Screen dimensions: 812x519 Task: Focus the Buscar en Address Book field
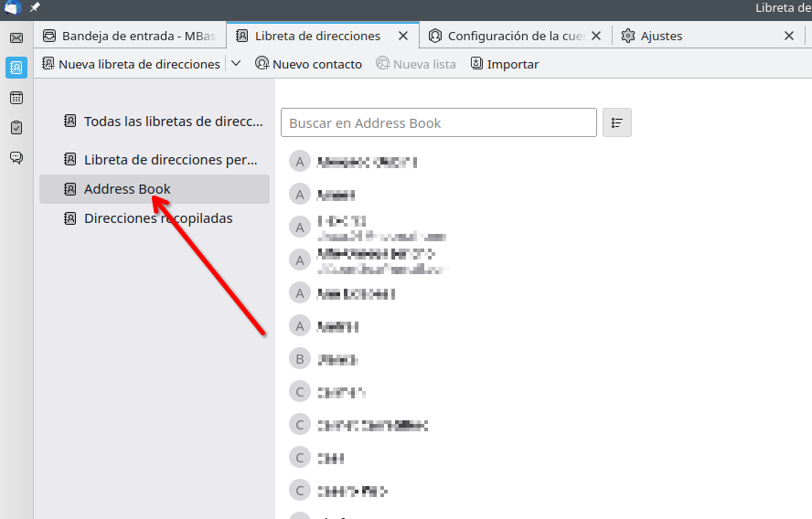439,122
